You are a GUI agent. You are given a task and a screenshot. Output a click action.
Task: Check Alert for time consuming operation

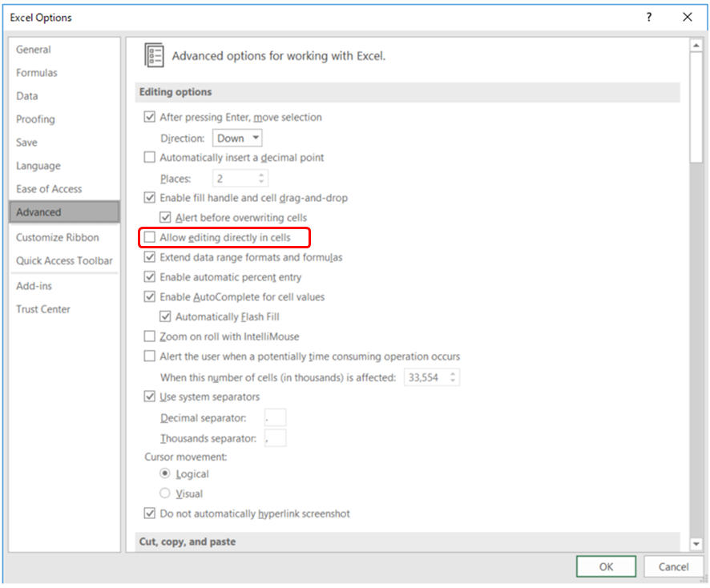point(149,356)
